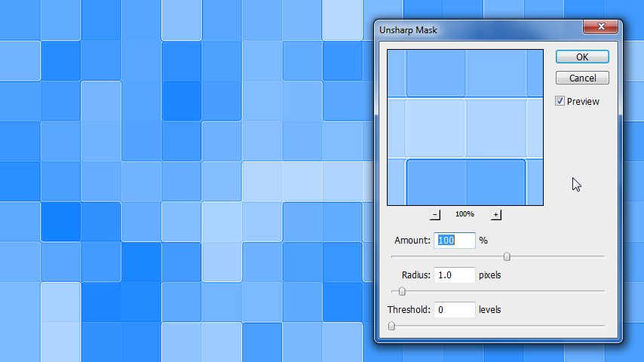Click the Radius pixels input field

coord(454,275)
